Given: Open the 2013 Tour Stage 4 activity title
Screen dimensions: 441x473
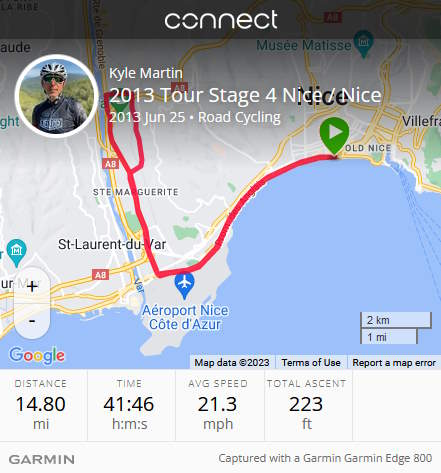Looking at the screenshot, I should click(x=245, y=95).
